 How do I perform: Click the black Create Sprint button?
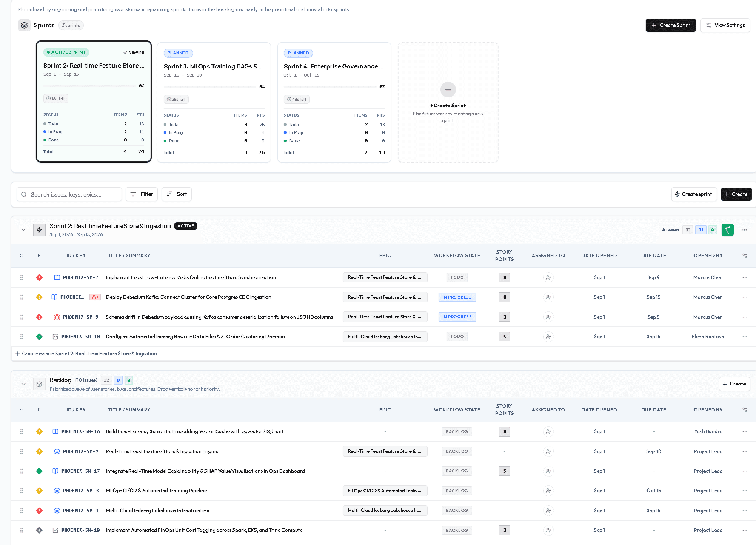pos(670,25)
